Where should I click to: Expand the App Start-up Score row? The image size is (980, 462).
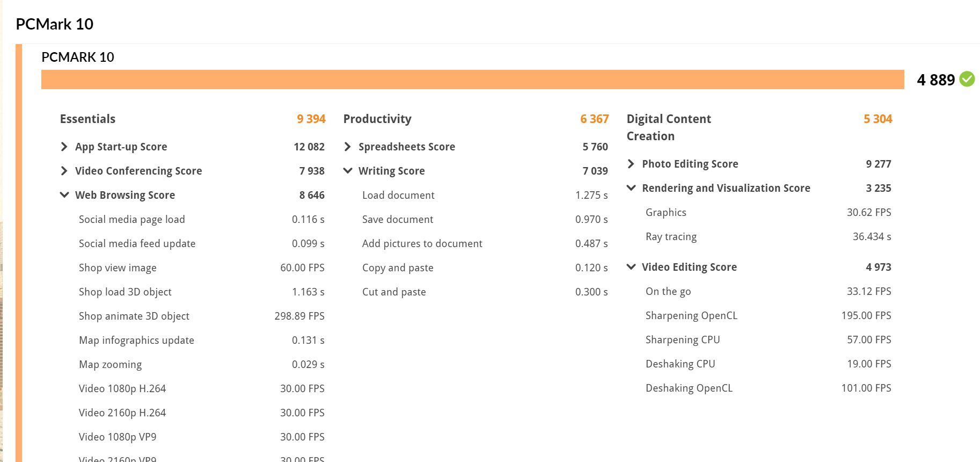64,147
